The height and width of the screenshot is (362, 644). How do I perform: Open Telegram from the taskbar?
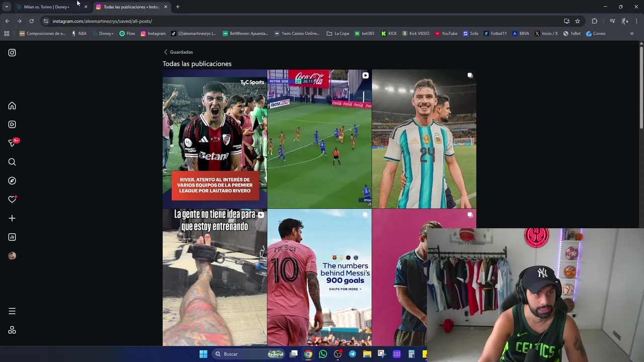click(352, 354)
